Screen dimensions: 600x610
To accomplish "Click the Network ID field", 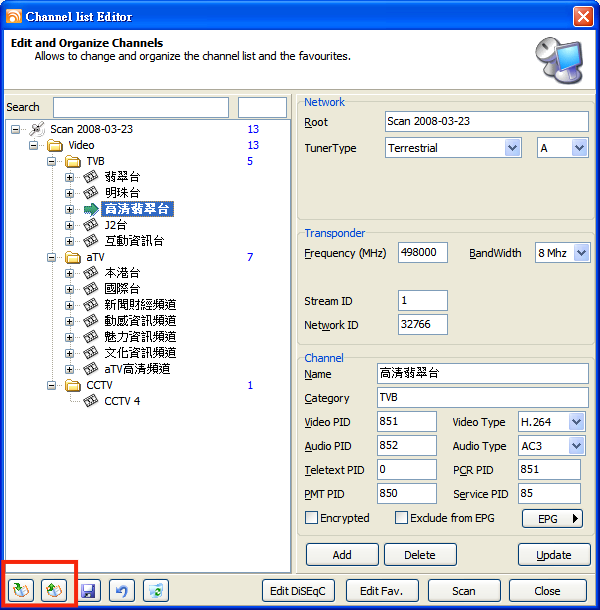I will pos(423,324).
